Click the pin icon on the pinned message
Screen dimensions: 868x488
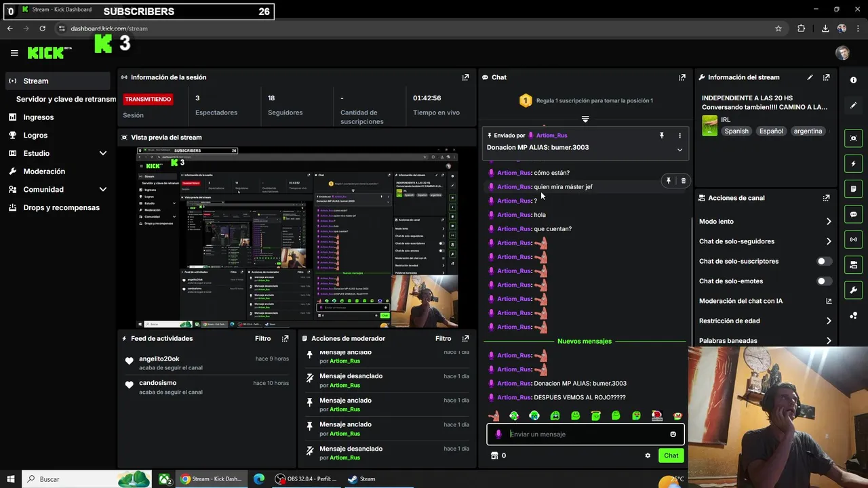point(662,136)
